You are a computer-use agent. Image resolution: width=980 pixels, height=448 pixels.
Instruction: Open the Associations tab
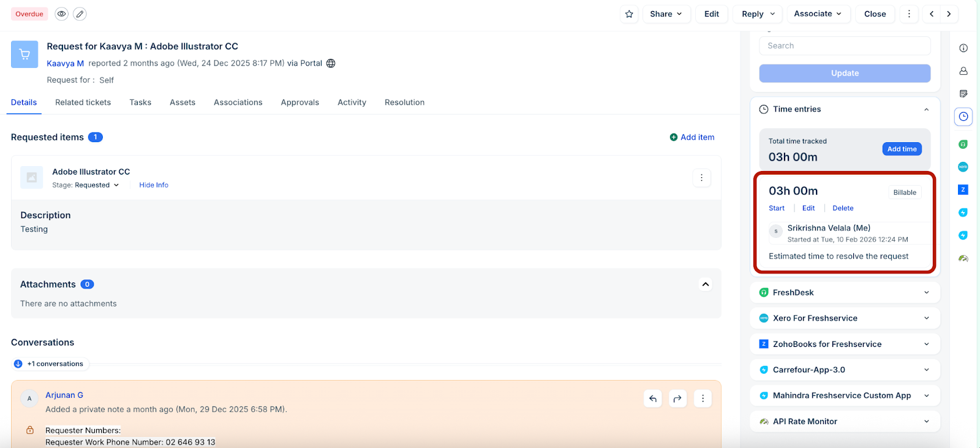click(x=238, y=102)
